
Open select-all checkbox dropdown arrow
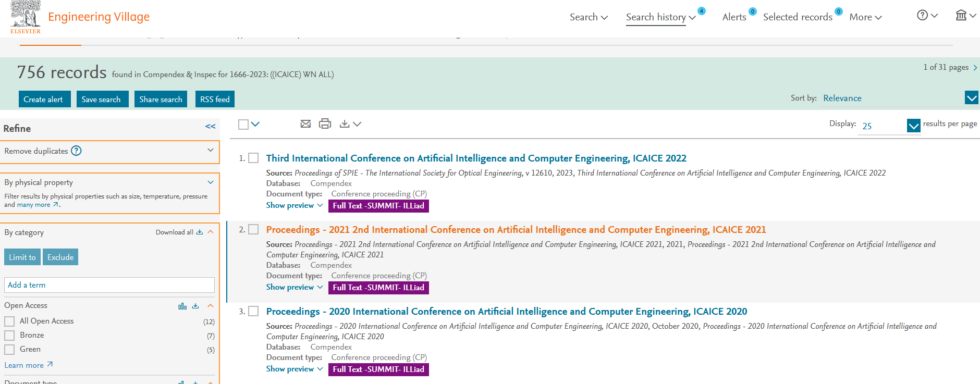click(255, 124)
